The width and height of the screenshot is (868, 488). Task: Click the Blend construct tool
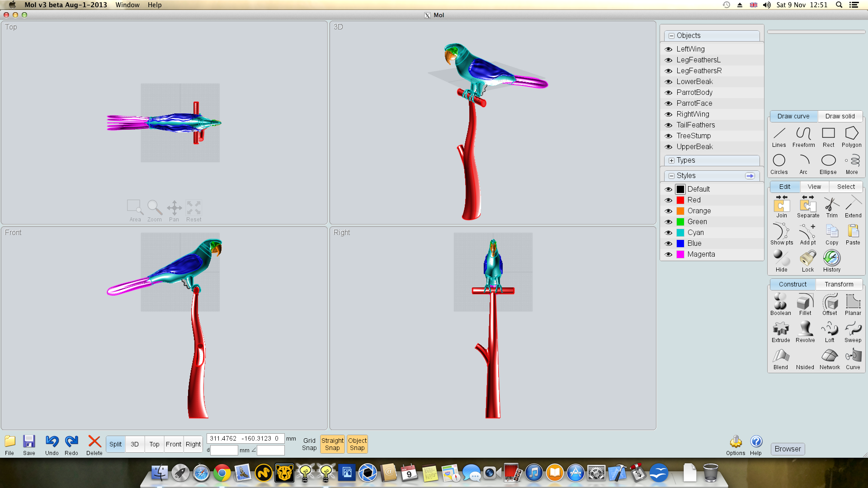[781, 359]
